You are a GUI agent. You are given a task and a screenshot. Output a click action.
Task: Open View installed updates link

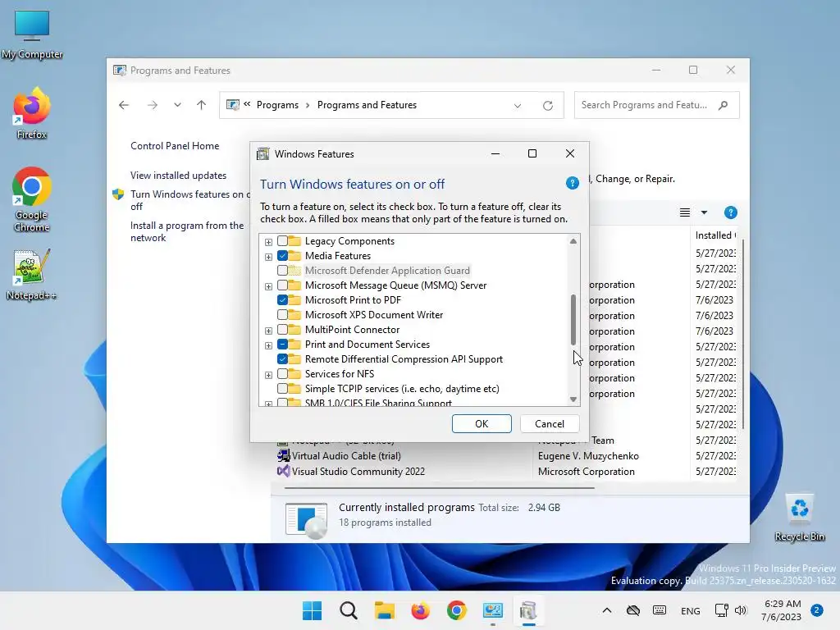(x=178, y=176)
